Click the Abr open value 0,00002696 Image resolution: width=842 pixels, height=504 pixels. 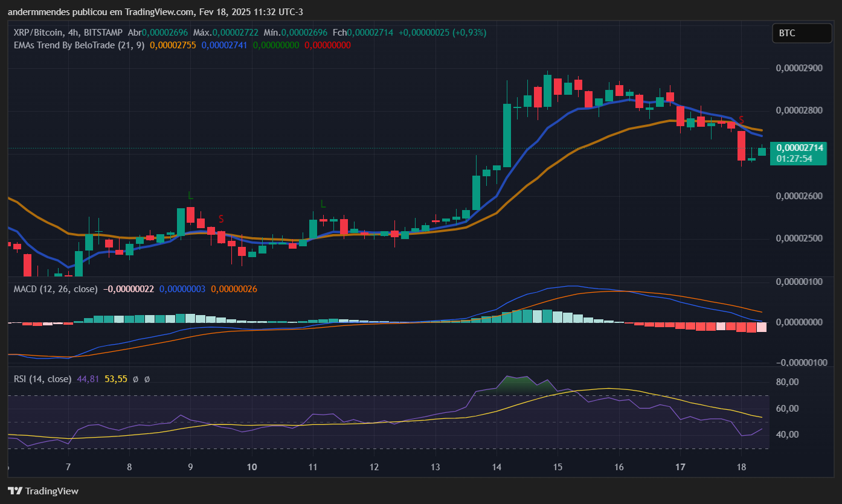[x=165, y=33]
